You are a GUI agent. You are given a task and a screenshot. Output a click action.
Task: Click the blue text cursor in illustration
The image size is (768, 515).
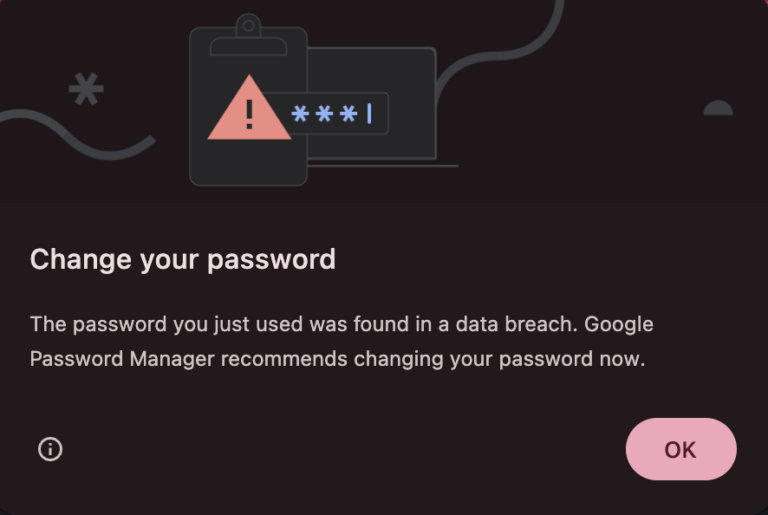[x=369, y=113]
